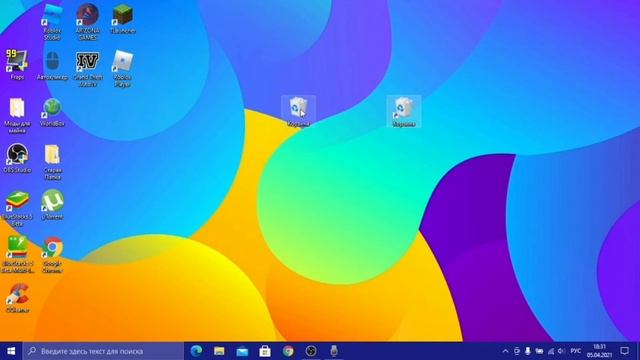Click the Chrome icon on the taskbar
Viewport: 640px width, 360px height.
[288, 351]
